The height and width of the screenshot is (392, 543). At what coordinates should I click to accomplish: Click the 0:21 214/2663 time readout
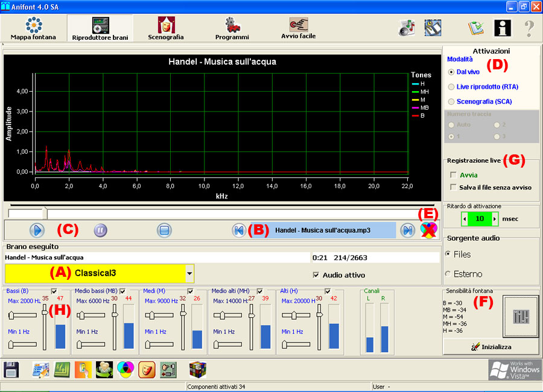click(375, 258)
